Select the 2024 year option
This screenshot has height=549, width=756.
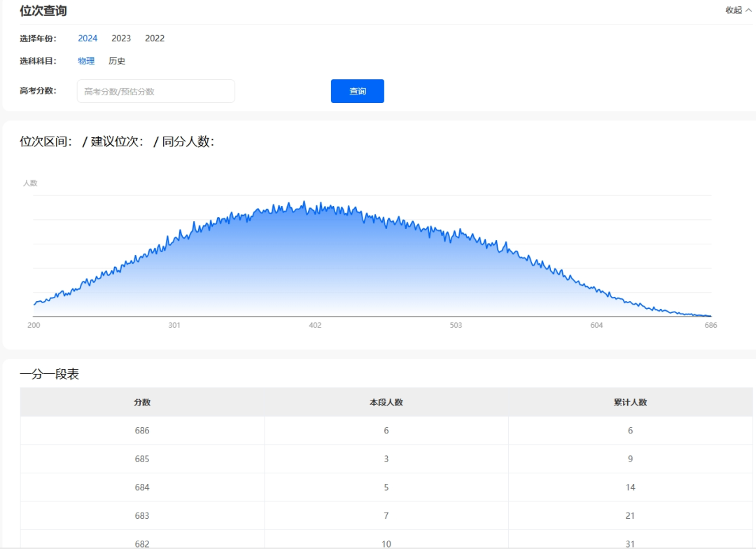point(87,39)
